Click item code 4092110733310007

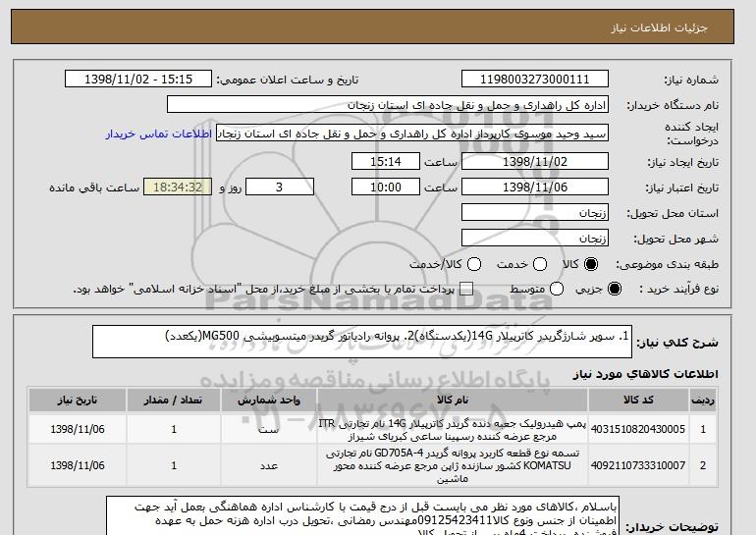[638, 465]
